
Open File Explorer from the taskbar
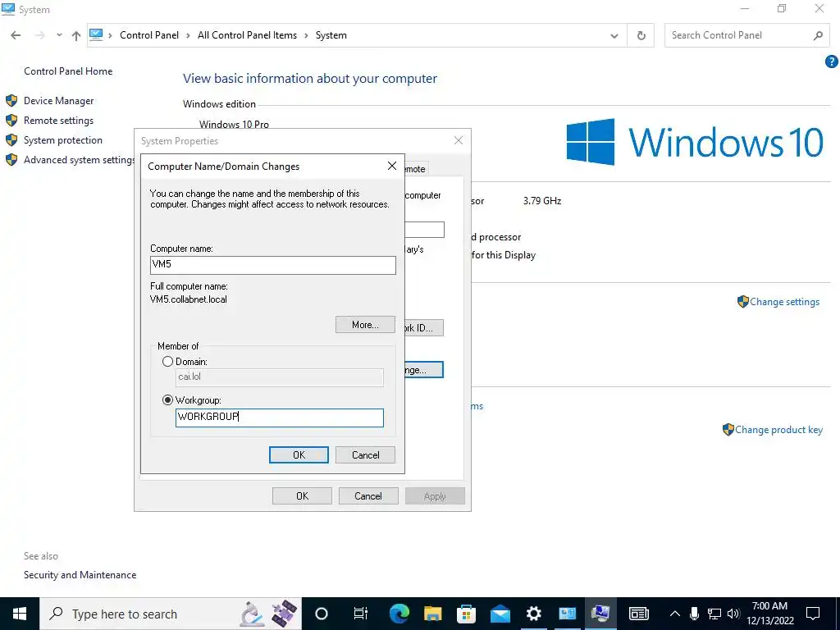point(432,614)
